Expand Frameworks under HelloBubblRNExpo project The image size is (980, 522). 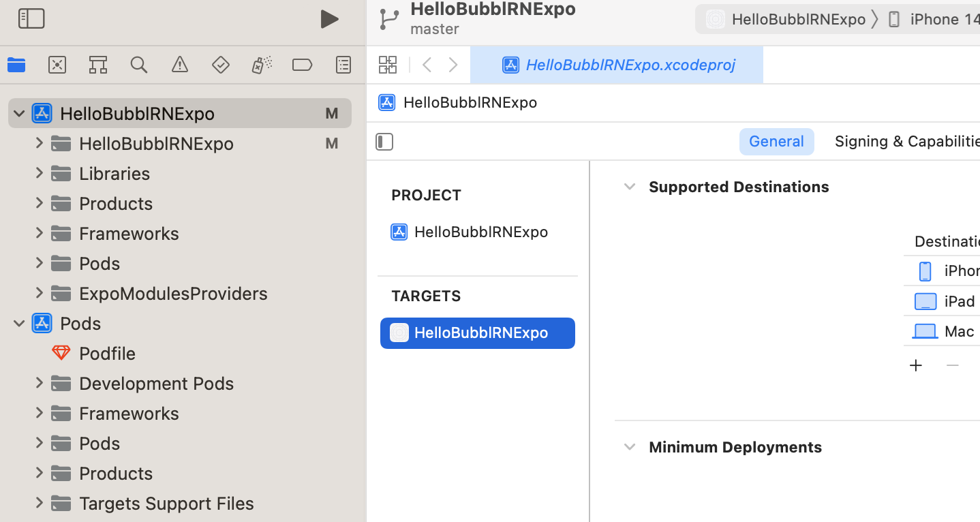tap(39, 233)
